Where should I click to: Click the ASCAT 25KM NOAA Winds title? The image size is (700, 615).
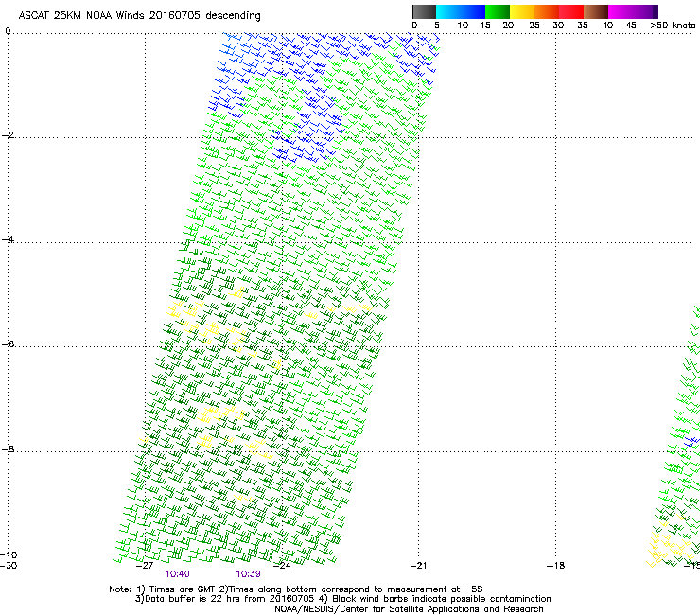139,16
